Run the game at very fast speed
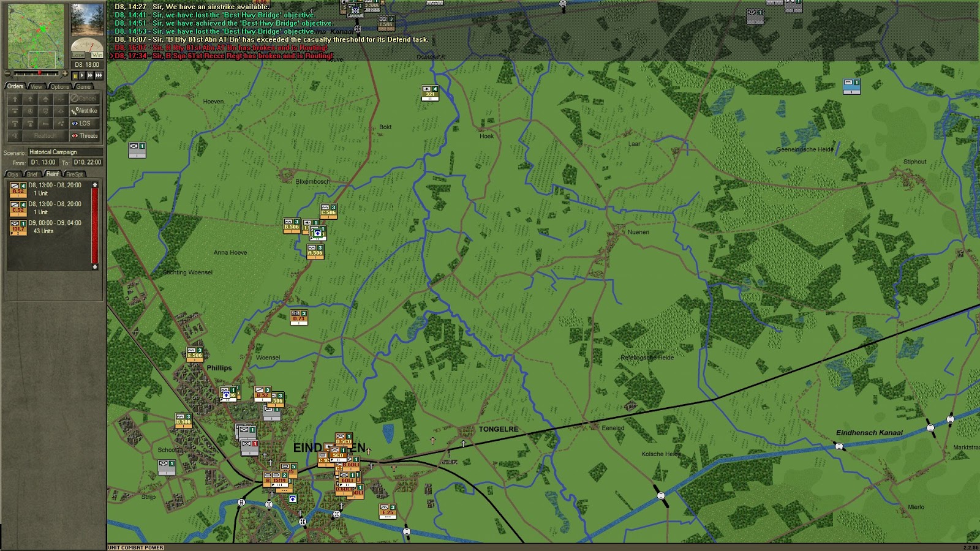The height and width of the screenshot is (551, 980). click(x=99, y=75)
